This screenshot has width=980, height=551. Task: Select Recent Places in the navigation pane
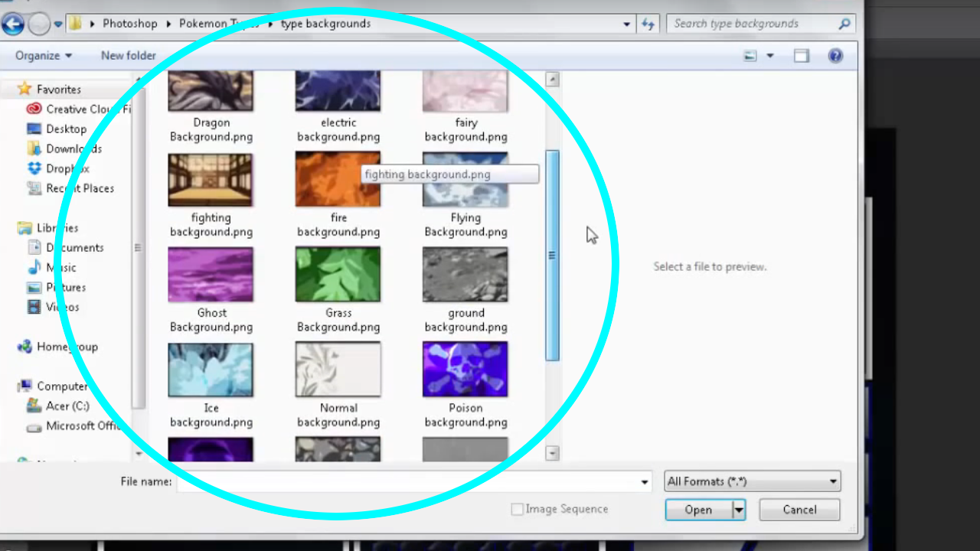[x=70, y=189]
